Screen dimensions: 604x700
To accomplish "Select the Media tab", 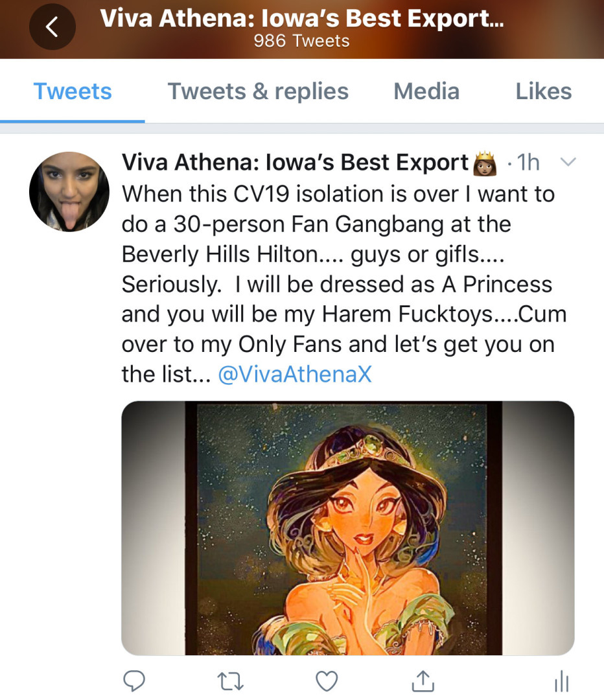I will 426,91.
